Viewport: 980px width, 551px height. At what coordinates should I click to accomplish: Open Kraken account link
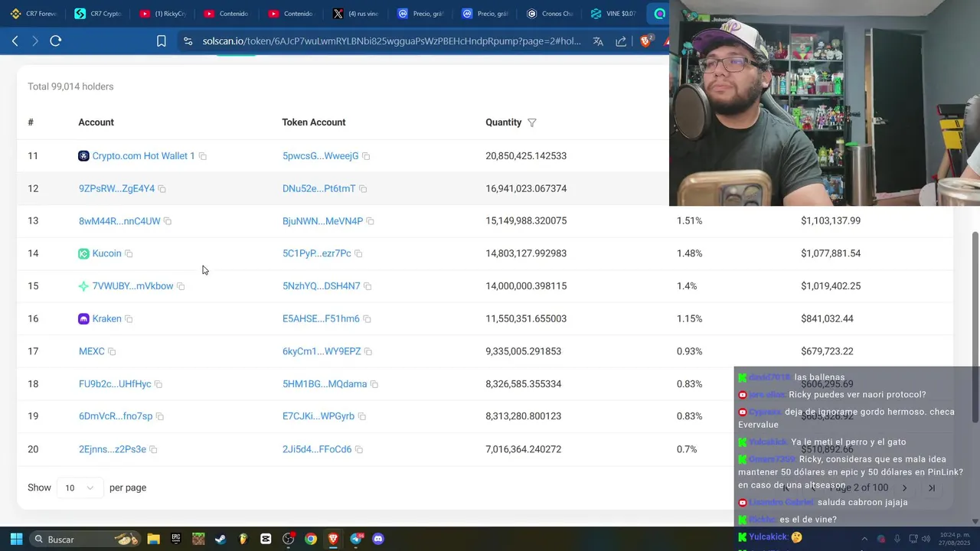[x=106, y=319]
